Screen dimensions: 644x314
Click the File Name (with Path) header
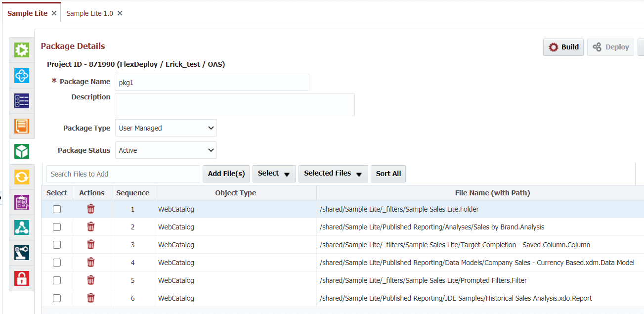click(x=492, y=193)
